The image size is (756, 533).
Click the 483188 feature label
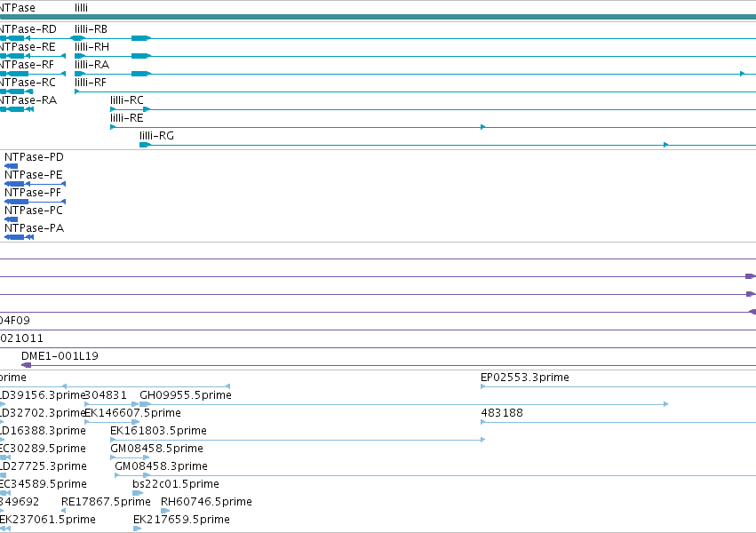(502, 413)
